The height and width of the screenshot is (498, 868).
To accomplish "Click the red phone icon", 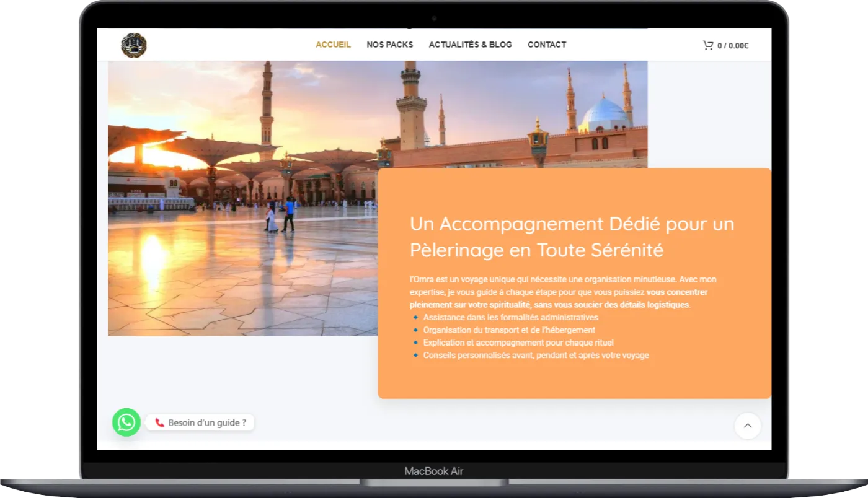I will [160, 423].
